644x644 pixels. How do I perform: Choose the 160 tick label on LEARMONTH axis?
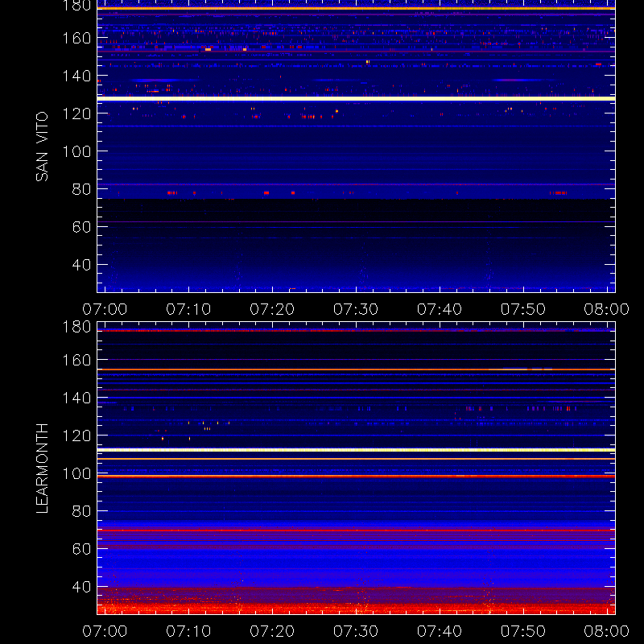click(76, 360)
